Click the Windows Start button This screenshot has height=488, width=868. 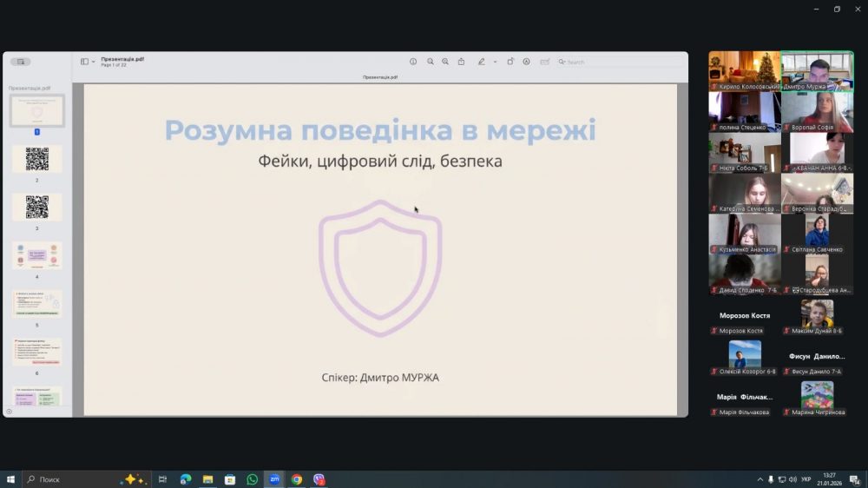pyautogui.click(x=11, y=479)
